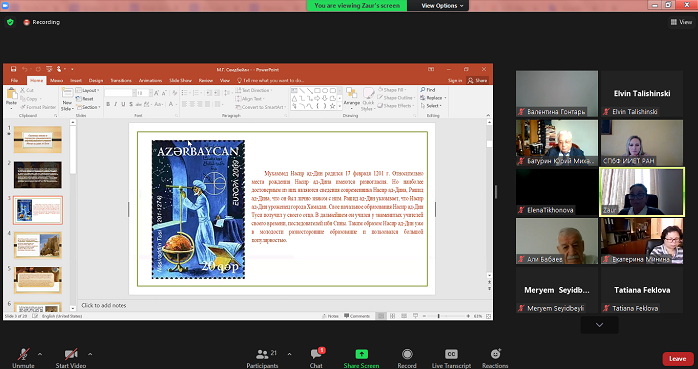Switch to the Design ribbon tab

[96, 81]
